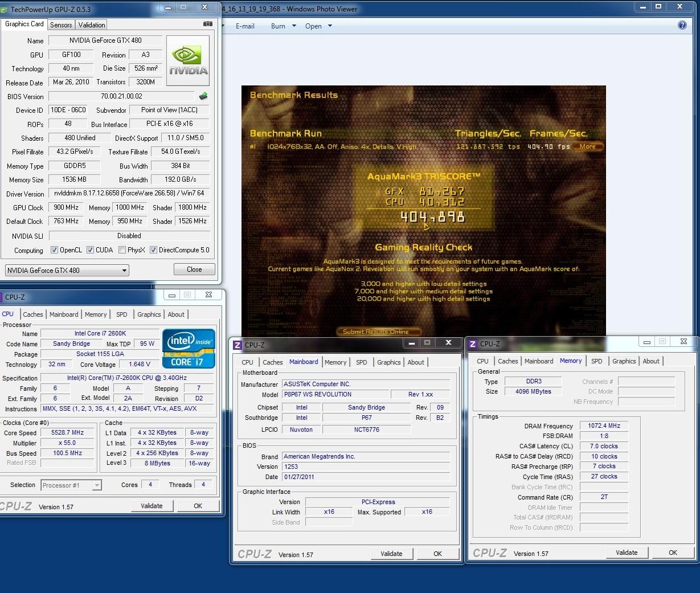Open Caches tab in CPU-Z CPU window
The height and width of the screenshot is (593, 700).
[33, 314]
